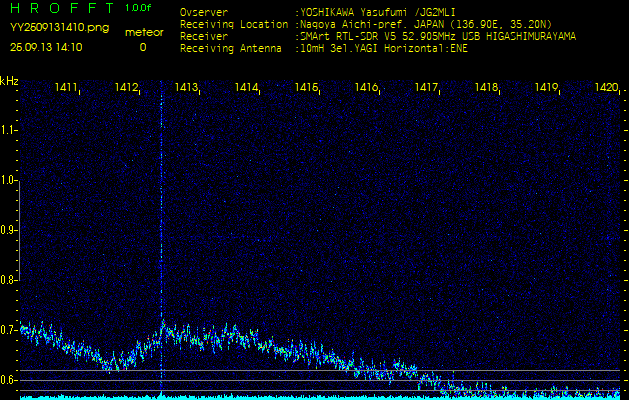Click the 1415 time tick label
The width and height of the screenshot is (629, 400).
point(307,88)
